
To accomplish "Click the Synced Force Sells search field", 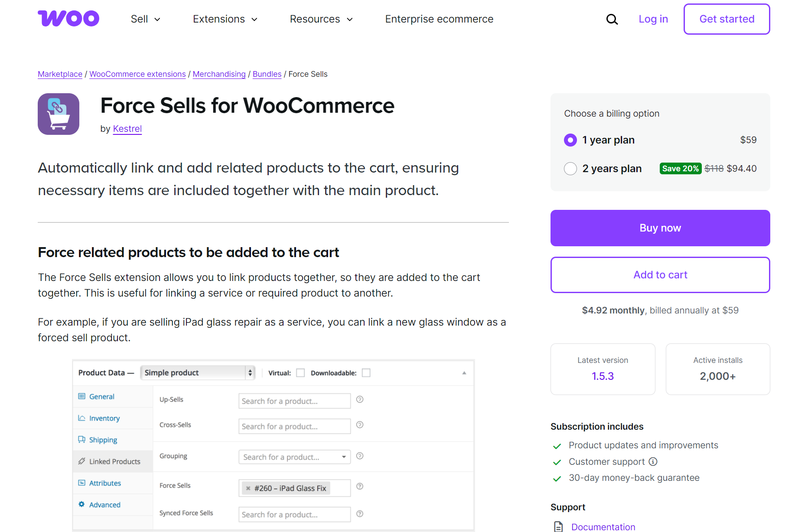I will pyautogui.click(x=294, y=515).
